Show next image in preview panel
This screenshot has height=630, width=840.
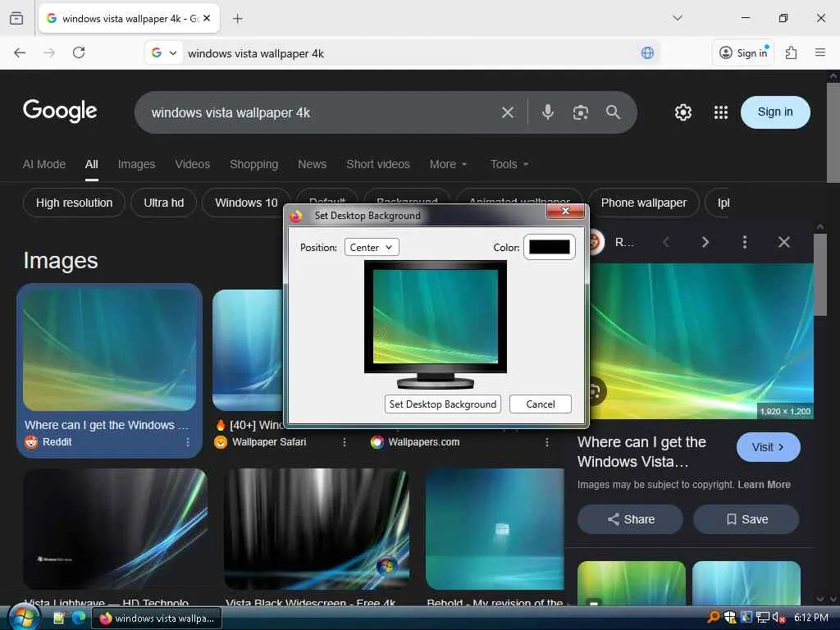click(705, 242)
